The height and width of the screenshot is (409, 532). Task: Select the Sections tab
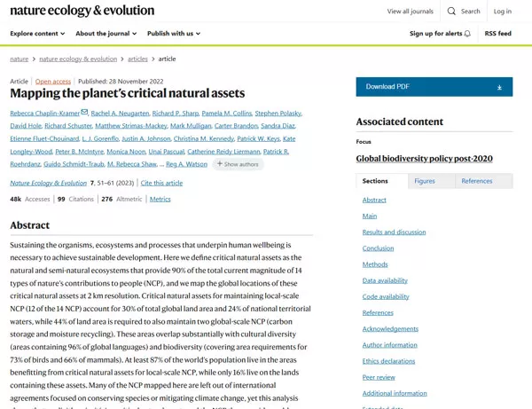coord(375,180)
